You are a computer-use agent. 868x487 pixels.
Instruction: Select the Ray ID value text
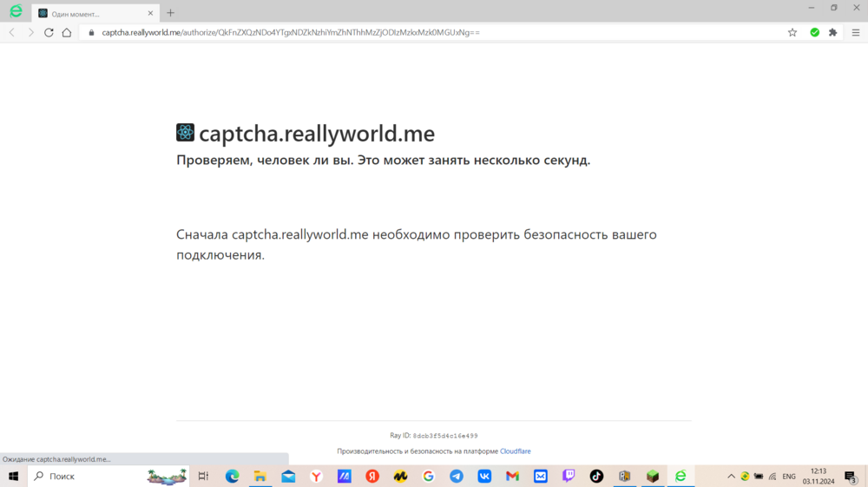pos(445,436)
